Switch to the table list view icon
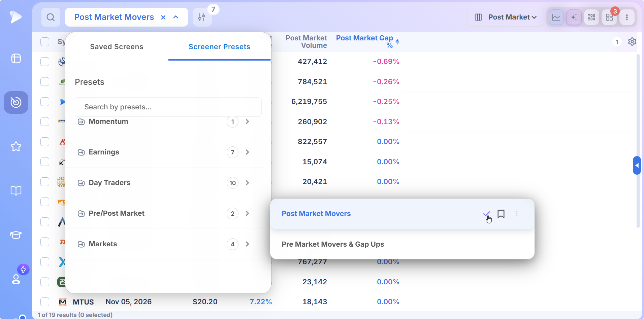The width and height of the screenshot is (644, 319). [591, 17]
